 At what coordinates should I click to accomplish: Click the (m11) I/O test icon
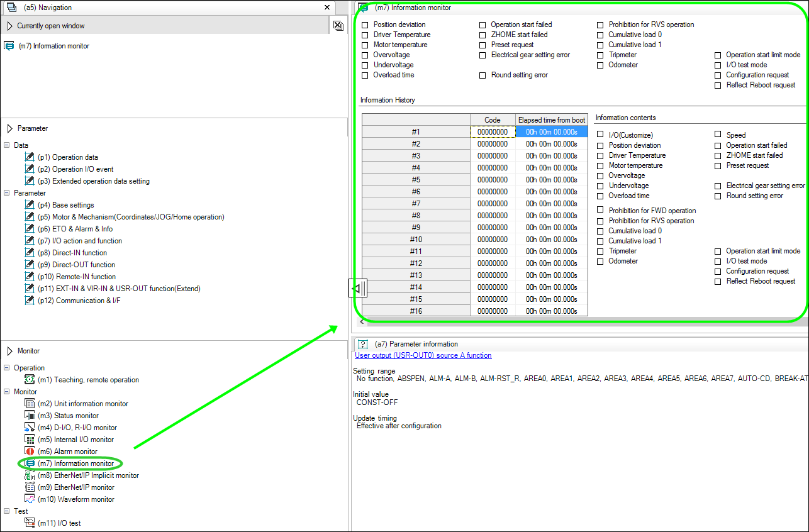[x=30, y=523]
